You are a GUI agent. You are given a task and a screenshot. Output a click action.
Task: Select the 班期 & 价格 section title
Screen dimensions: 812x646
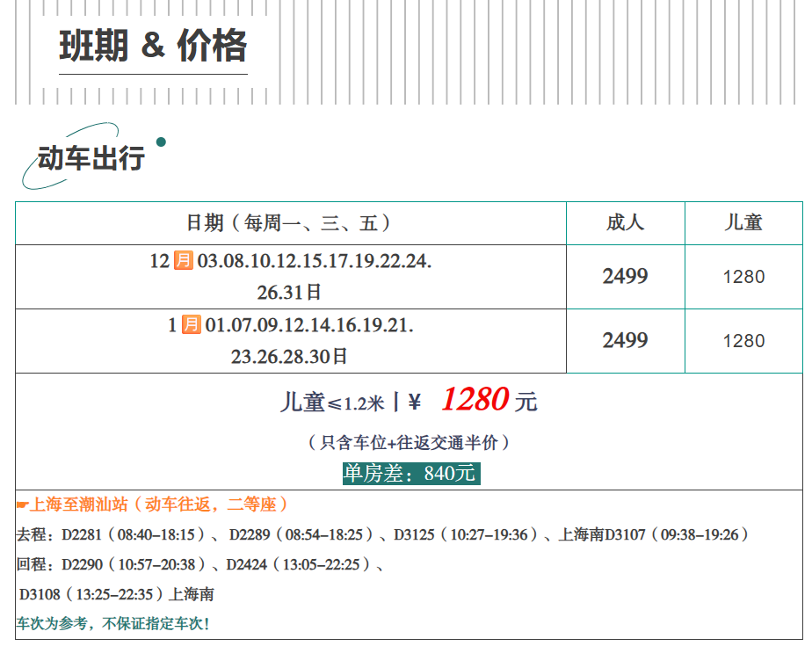pos(153,46)
